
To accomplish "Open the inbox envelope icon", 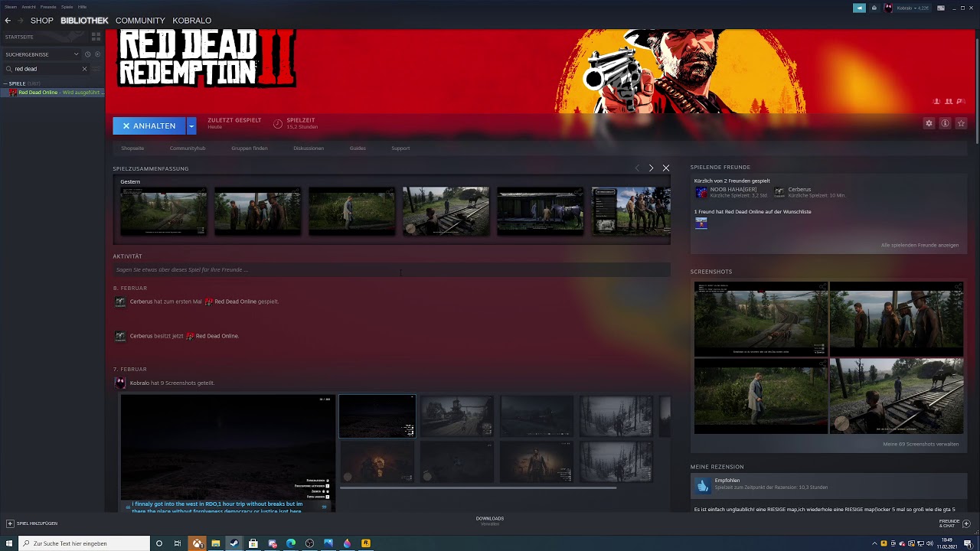I will [874, 8].
